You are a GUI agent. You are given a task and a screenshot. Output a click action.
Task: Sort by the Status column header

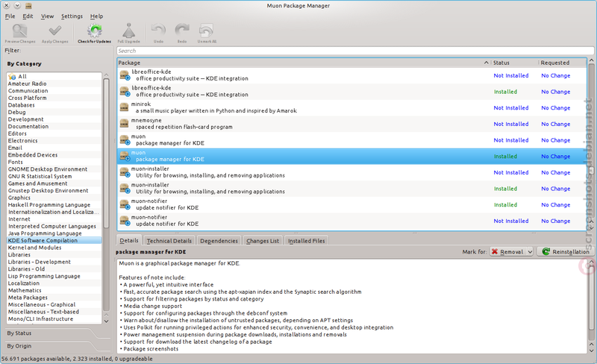(514, 63)
